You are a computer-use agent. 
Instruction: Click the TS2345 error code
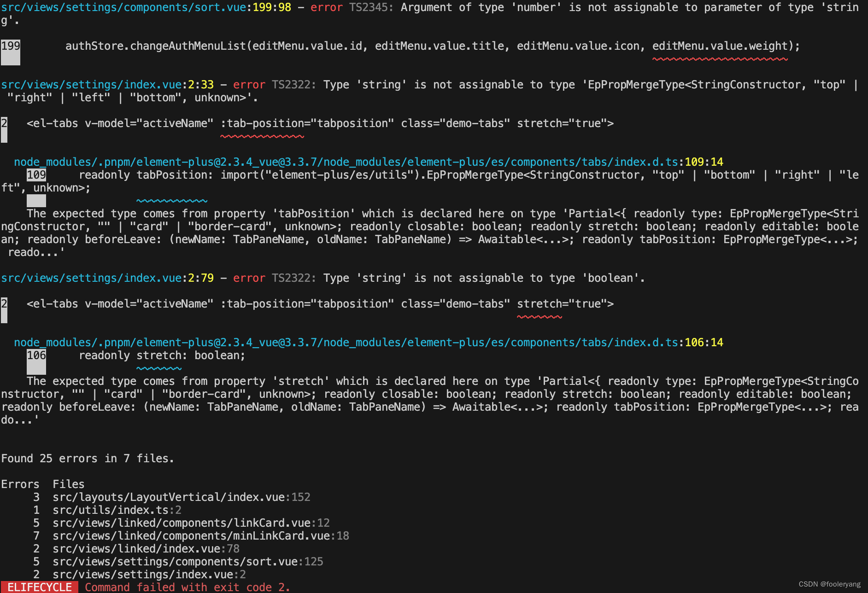click(x=371, y=7)
